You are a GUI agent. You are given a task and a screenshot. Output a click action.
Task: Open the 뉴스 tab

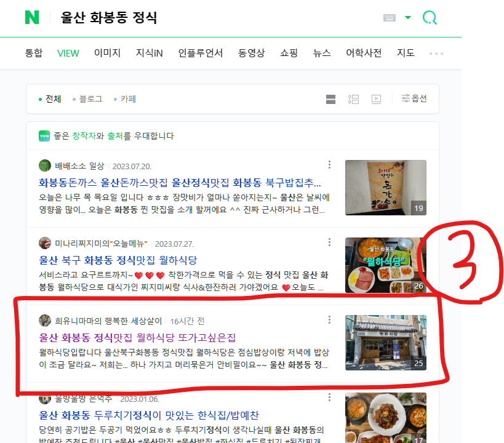point(322,53)
